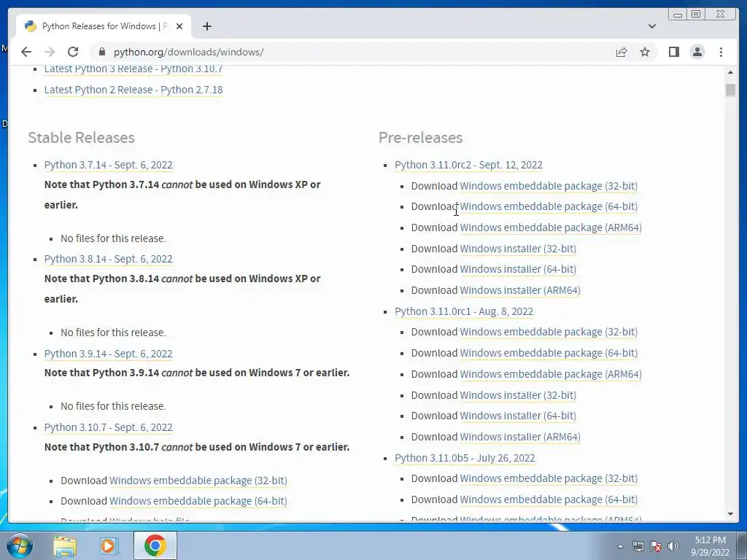Close the Python Releases for Windows tab
Viewport: 747px width, 560px height.
pos(179,26)
